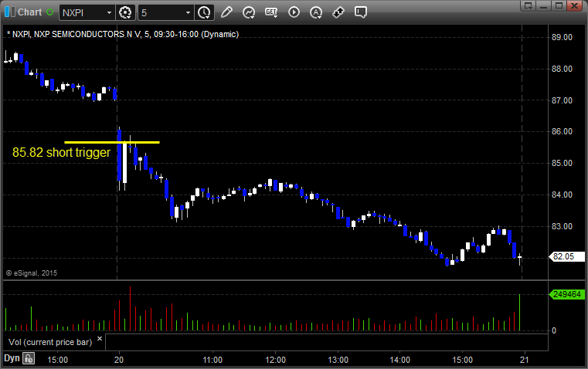588x369 pixels.
Task: Maximize the chart window
Action: (x=559, y=5)
